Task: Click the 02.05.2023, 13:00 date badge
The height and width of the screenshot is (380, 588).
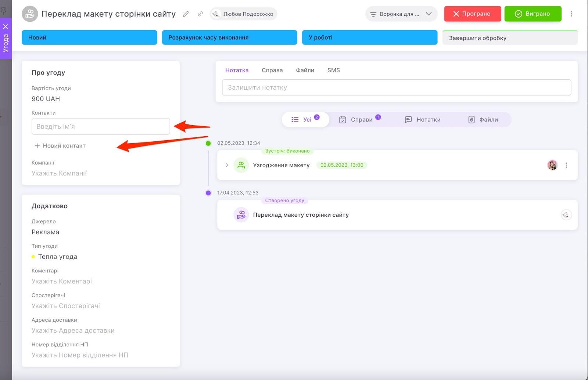Action: pos(342,165)
